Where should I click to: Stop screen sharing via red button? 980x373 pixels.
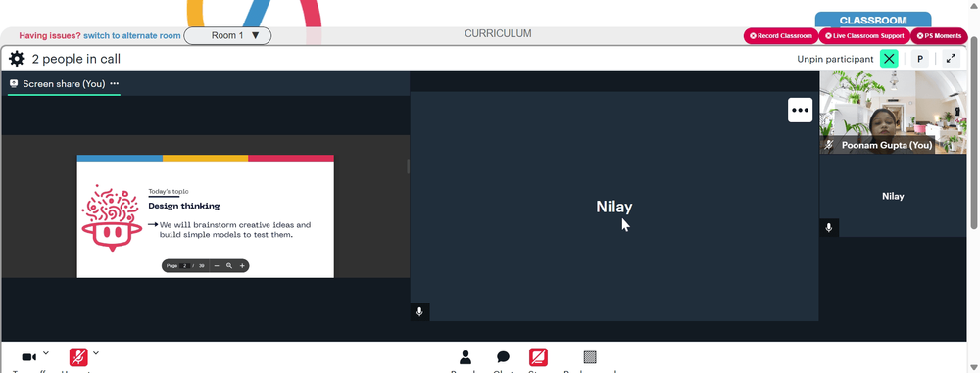pos(538,357)
